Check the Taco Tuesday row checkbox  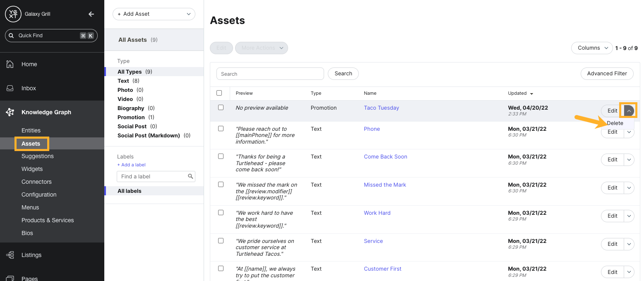click(x=221, y=108)
